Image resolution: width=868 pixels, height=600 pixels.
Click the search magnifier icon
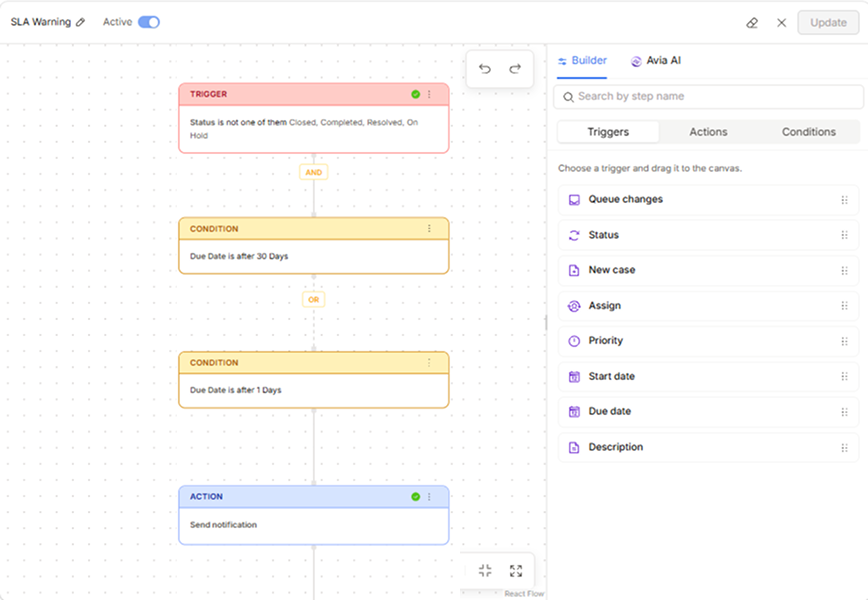(x=568, y=97)
